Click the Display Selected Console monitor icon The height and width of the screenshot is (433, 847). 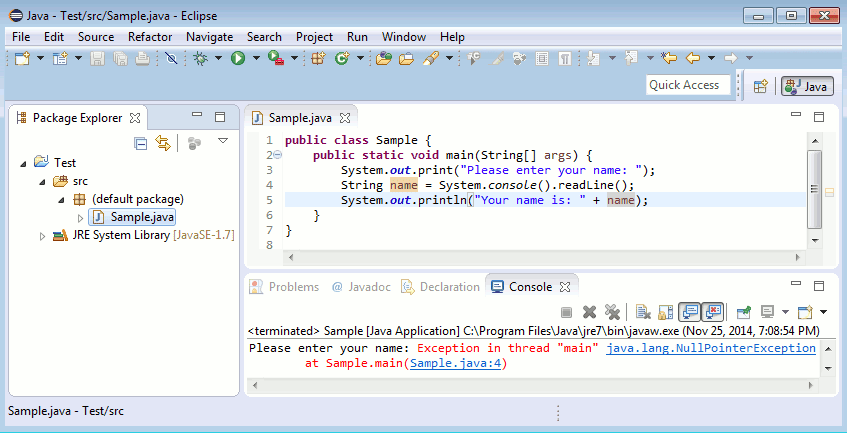767,312
